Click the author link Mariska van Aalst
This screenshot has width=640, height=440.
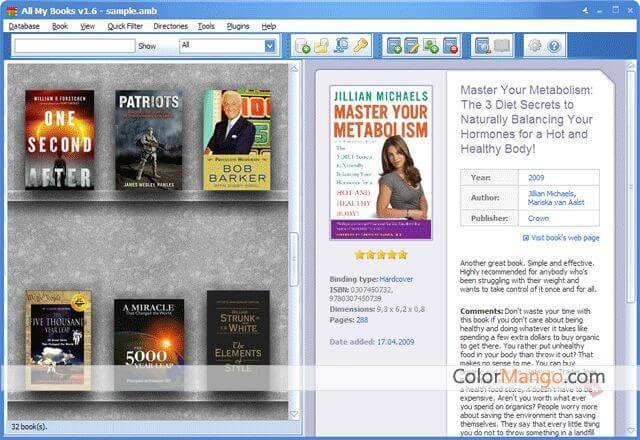pyautogui.click(x=556, y=202)
